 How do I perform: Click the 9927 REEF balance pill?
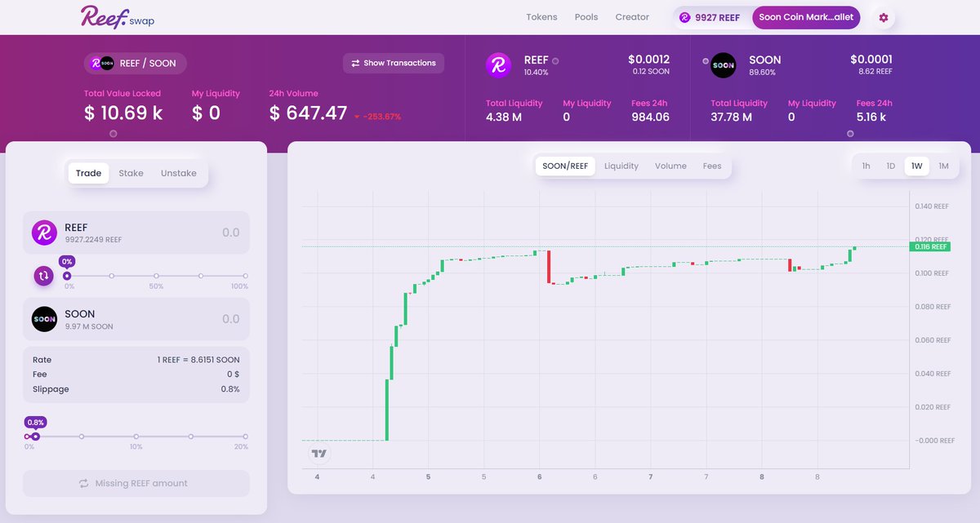tap(710, 17)
